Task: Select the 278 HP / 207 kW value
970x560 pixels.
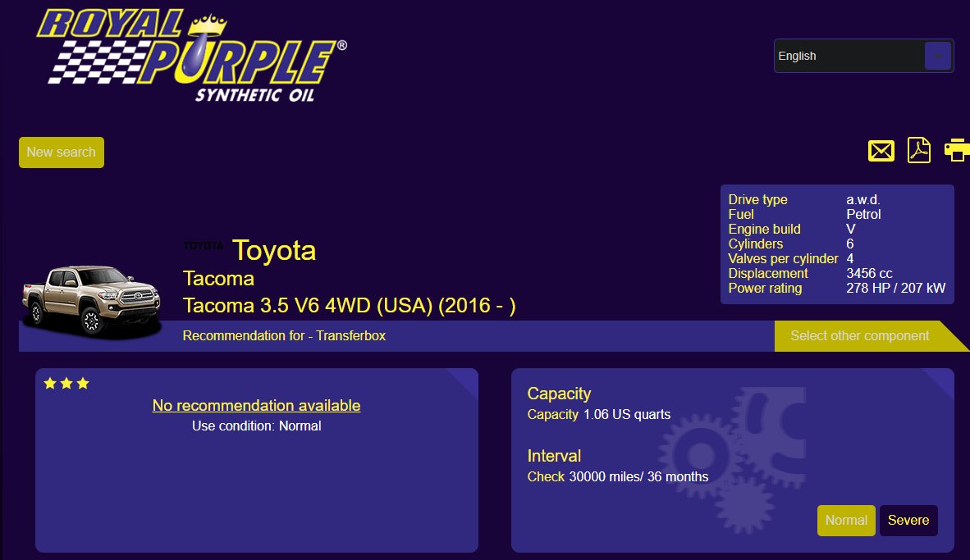Action: (896, 288)
